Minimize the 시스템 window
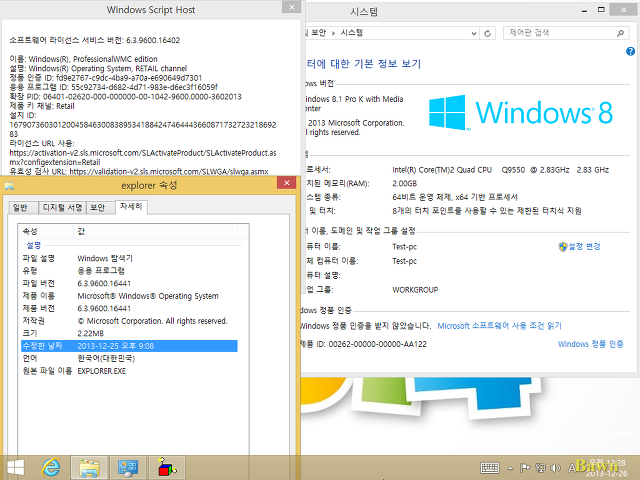This screenshot has height=480, width=640. click(x=584, y=10)
